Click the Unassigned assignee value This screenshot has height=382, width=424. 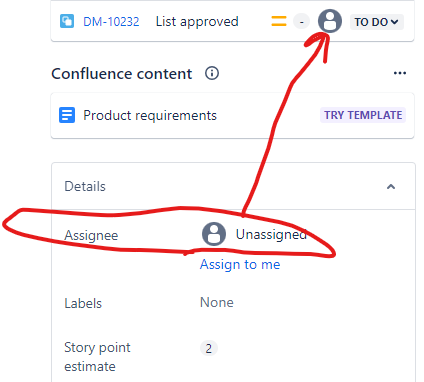271,234
